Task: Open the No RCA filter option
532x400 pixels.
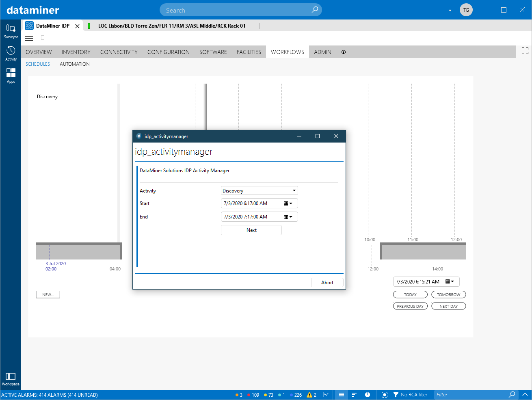Action: (x=410, y=395)
